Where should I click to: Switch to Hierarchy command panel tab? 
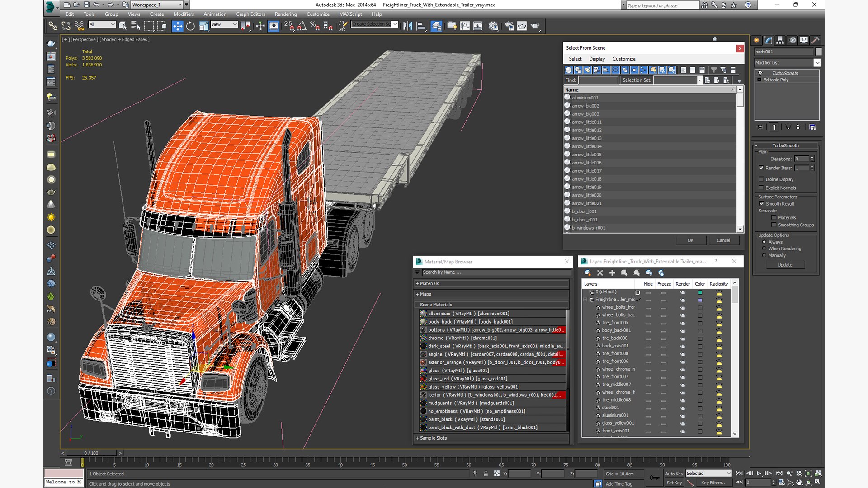click(780, 40)
